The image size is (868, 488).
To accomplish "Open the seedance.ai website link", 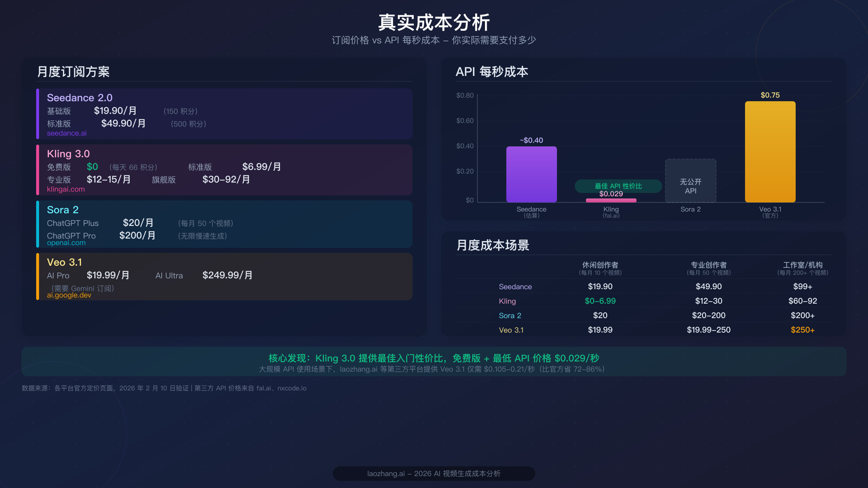I will [x=67, y=133].
